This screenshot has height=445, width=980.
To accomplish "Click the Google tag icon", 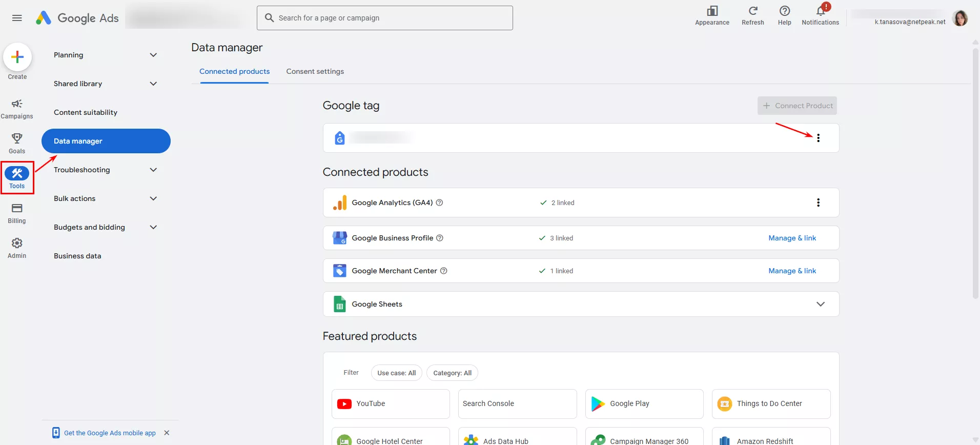I will pyautogui.click(x=339, y=138).
